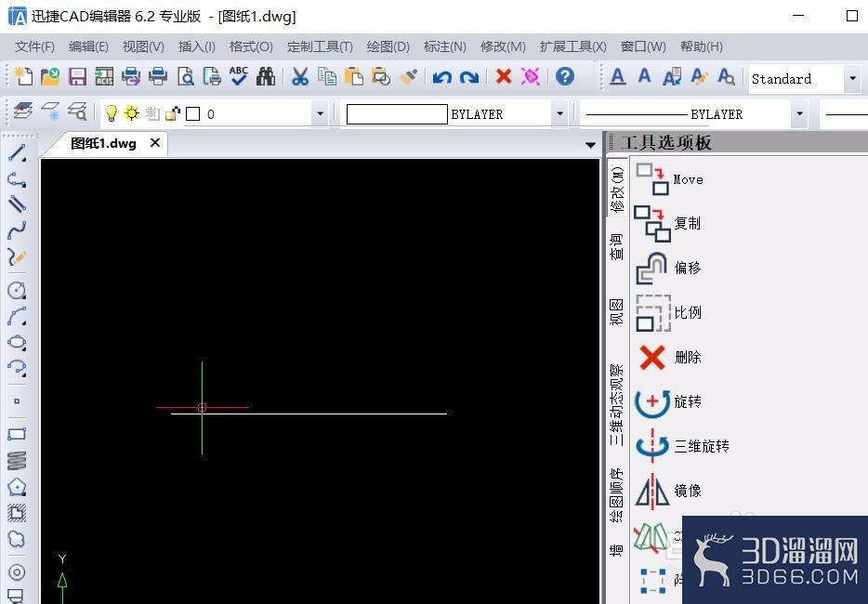Select the arc drawing tool
This screenshot has width=868, height=604.
click(17, 316)
